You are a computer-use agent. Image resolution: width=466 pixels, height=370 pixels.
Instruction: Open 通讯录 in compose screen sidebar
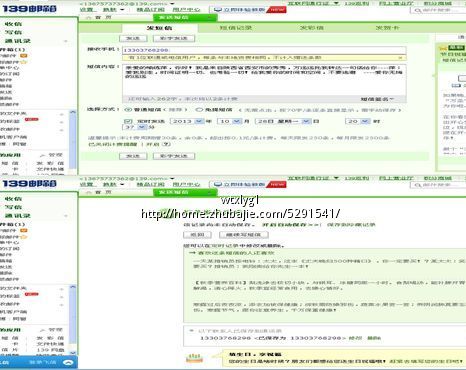click(x=18, y=41)
